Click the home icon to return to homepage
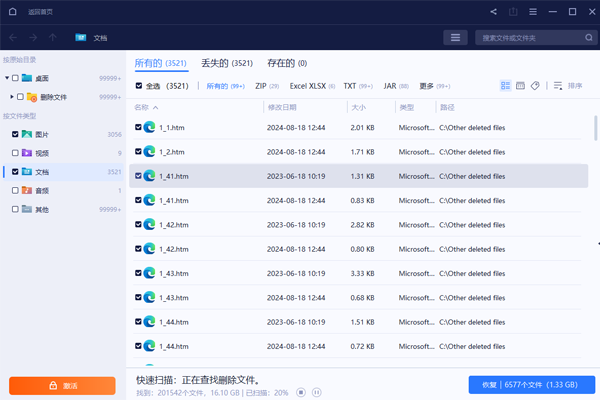The width and height of the screenshot is (600, 400). coord(11,12)
